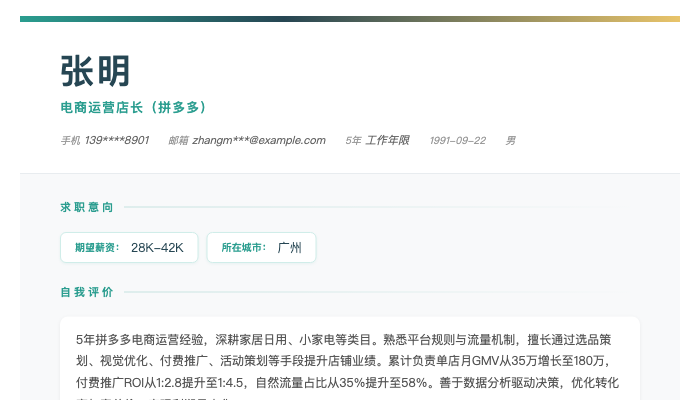This screenshot has height=400, width=700.
Task: Click the 5年 工作年限 text
Action: 377,140
